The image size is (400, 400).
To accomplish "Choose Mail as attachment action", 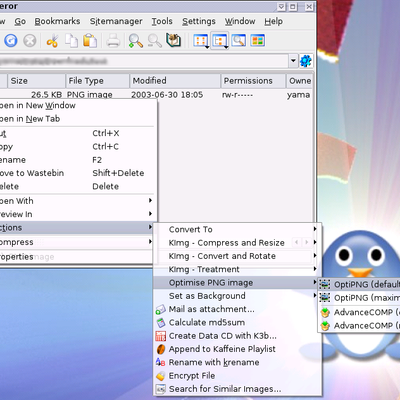I will click(237, 309).
